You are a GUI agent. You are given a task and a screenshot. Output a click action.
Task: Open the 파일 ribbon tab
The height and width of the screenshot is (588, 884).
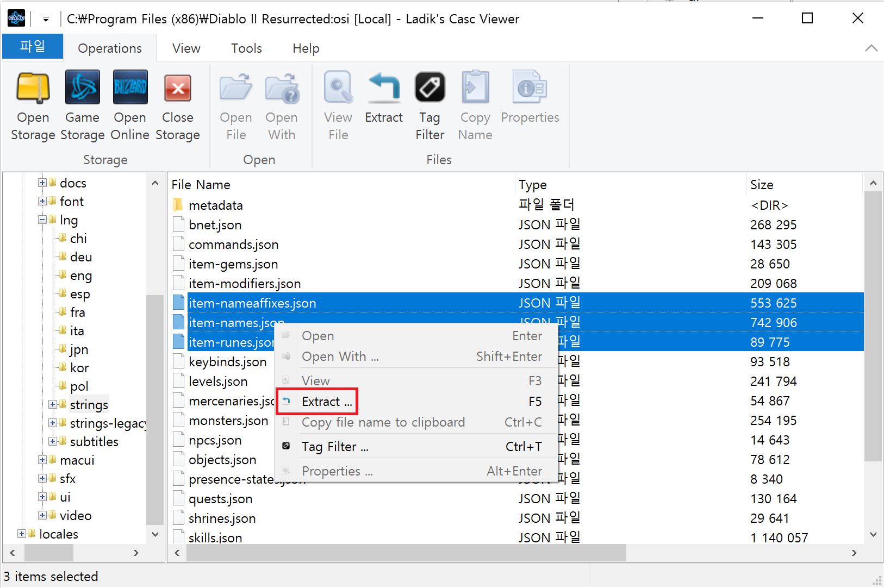tap(33, 47)
